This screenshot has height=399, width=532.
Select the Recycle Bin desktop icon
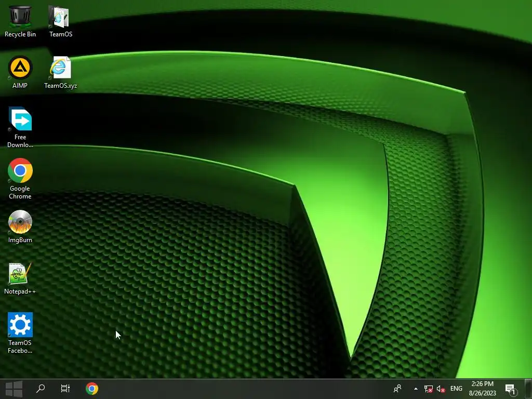coord(20,21)
